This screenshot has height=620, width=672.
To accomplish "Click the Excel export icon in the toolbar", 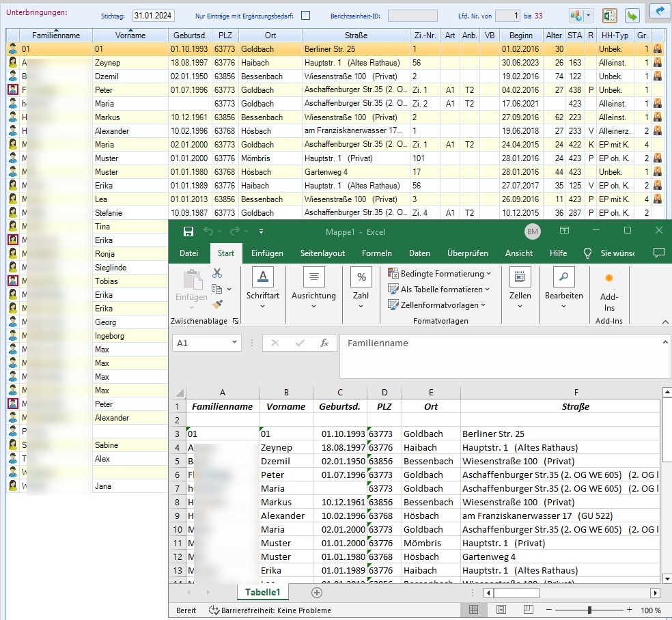I will 610,15.
